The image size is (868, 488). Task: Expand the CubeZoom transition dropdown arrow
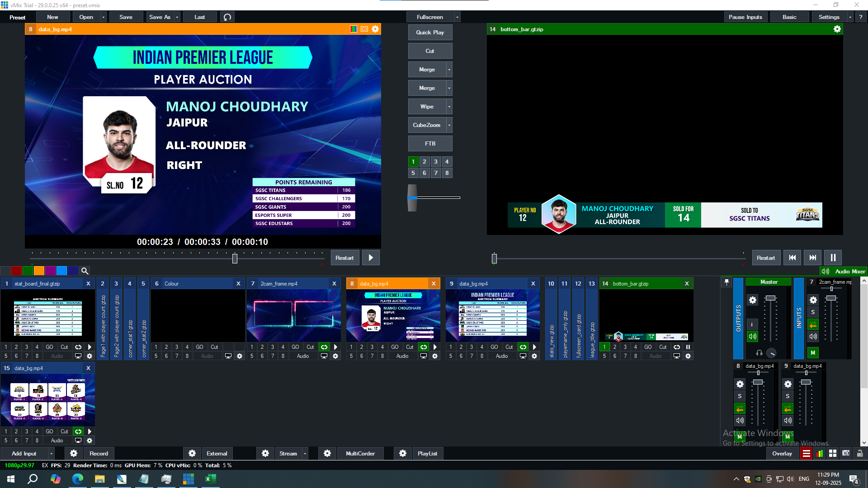click(449, 125)
